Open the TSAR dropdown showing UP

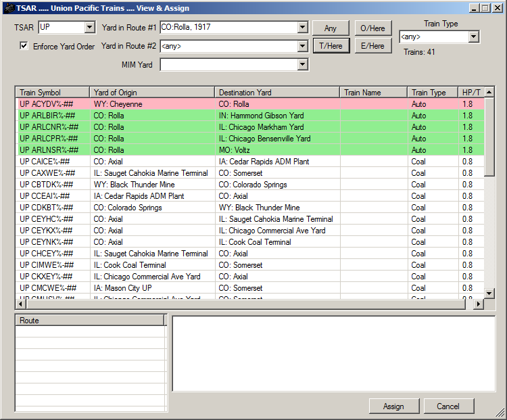coord(90,27)
